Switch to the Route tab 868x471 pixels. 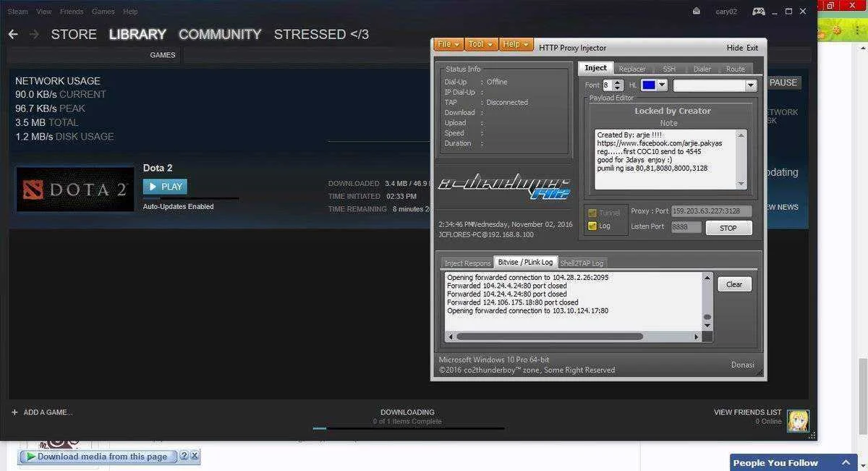click(x=735, y=69)
